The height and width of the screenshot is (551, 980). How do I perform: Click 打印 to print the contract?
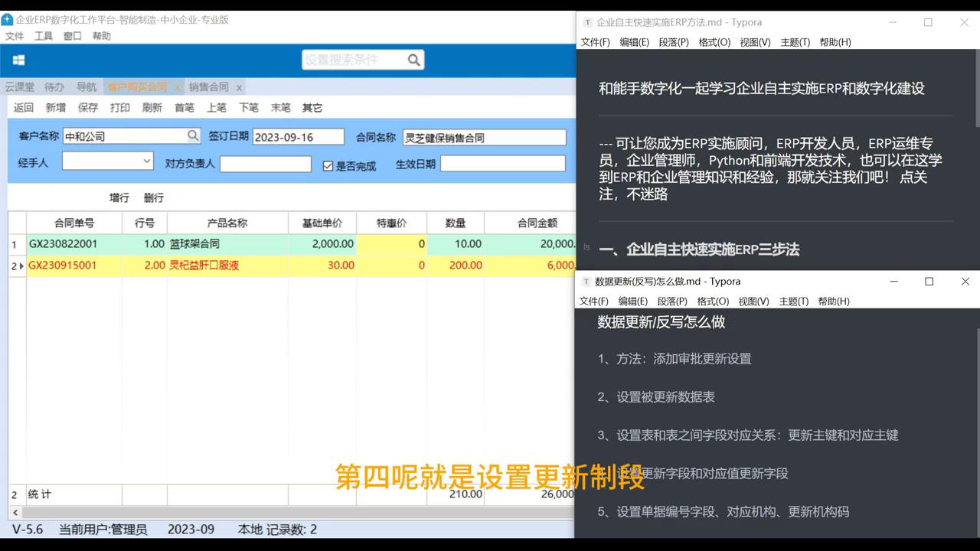point(119,107)
